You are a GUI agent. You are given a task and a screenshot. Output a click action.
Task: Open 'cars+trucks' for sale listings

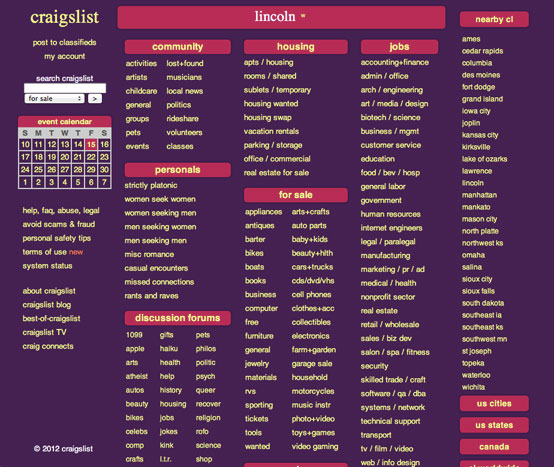click(x=312, y=267)
